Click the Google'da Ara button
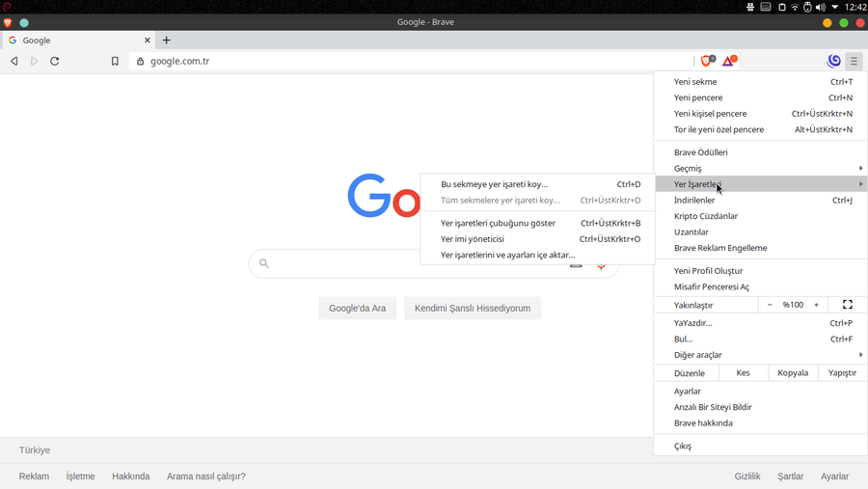 (357, 308)
